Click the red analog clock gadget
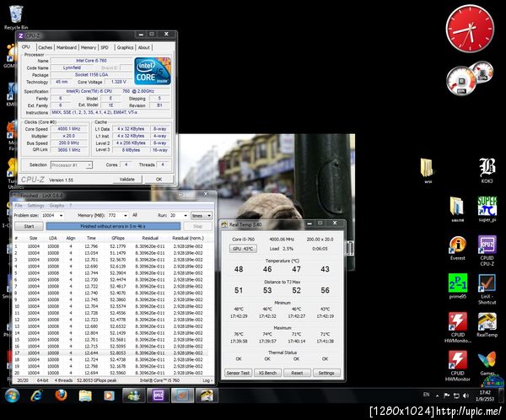This screenshot has height=420, width=506. [x=470, y=30]
